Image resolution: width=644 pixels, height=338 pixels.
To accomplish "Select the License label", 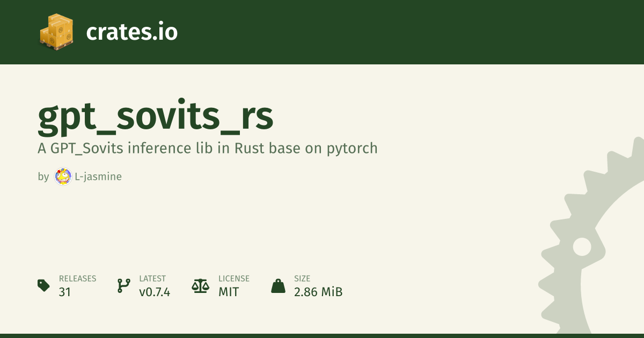I will pos(233,278).
